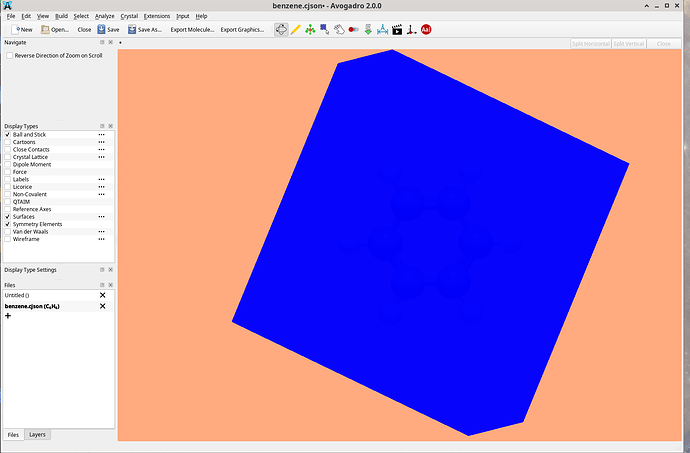
Task: Enable the Van der Waals display type
Action: [8, 232]
